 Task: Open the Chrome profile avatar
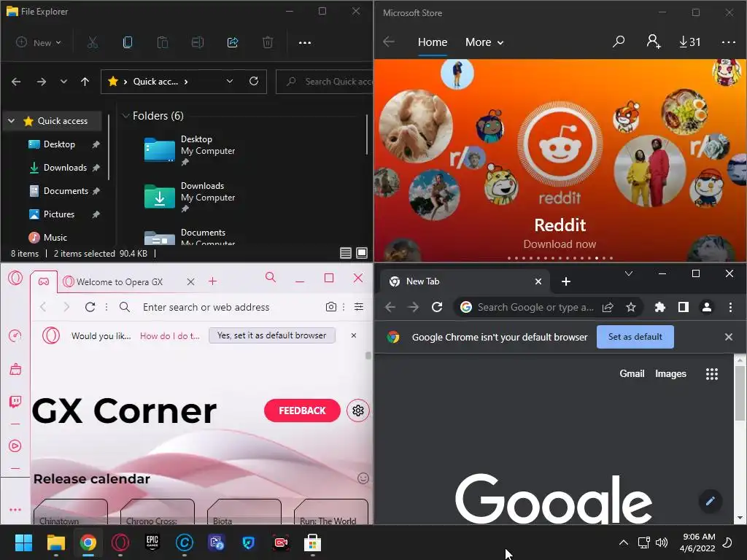(707, 307)
